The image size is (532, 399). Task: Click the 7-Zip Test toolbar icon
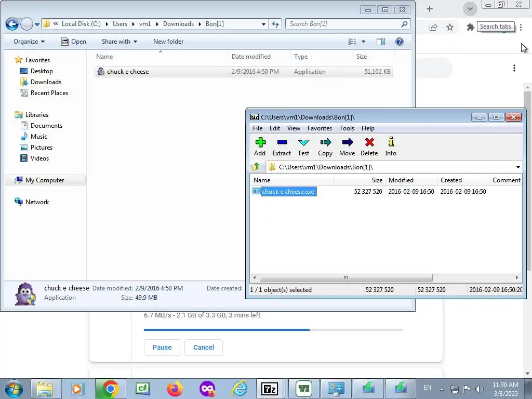coord(303,142)
